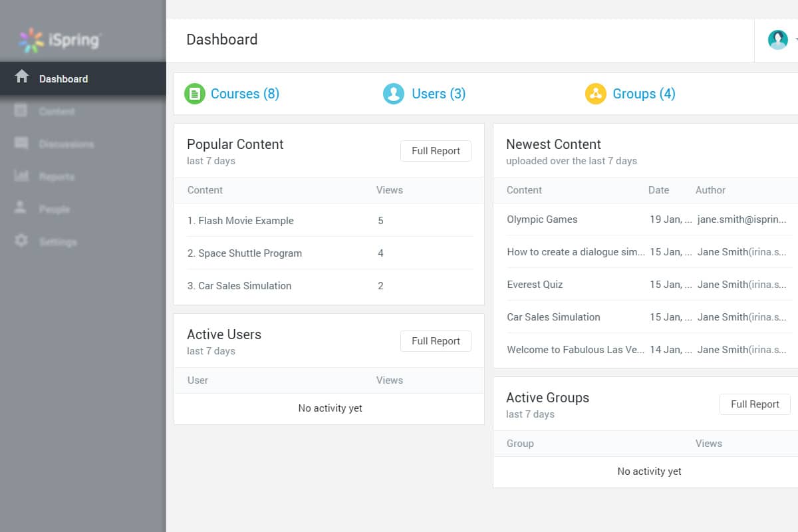Click the '19 Jan, ...' date cell
The width and height of the screenshot is (798, 532).
coord(671,219)
